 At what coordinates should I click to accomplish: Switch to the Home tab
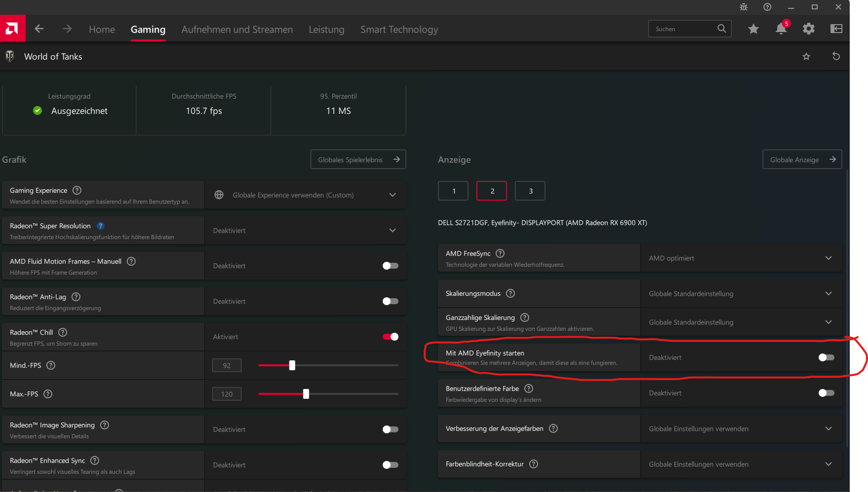(102, 30)
